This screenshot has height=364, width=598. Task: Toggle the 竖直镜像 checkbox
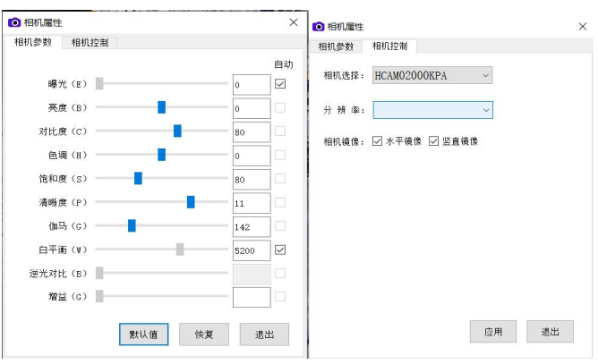[434, 141]
